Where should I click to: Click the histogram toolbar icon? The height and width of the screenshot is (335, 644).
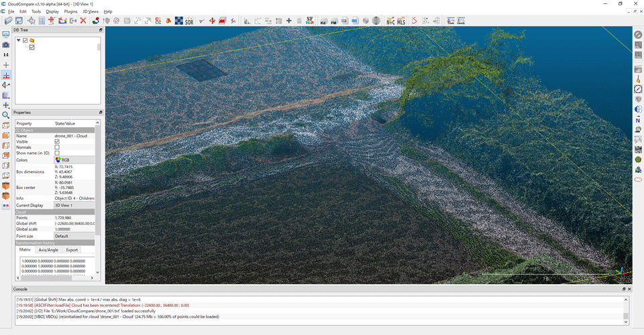click(x=247, y=21)
